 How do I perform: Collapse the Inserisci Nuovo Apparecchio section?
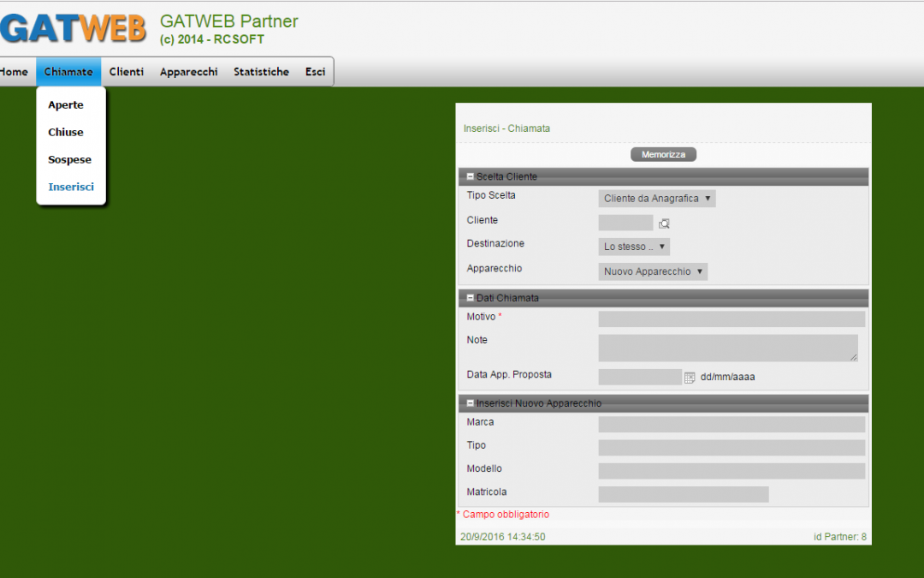(471, 403)
